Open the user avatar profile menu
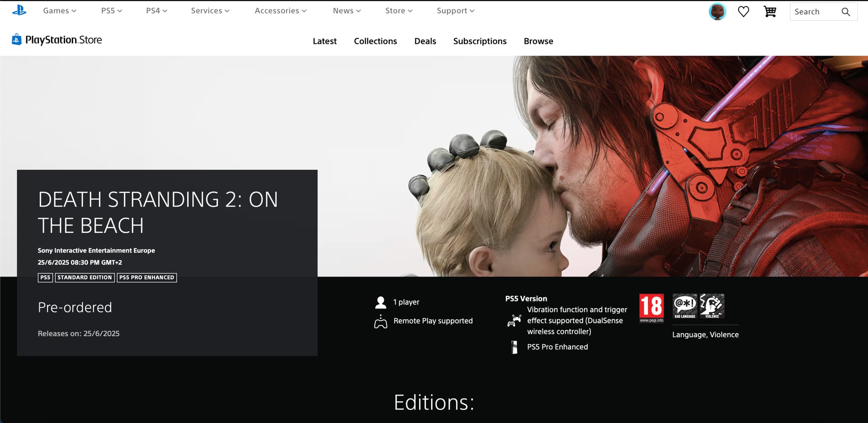Screen dimensions: 868x423 pyautogui.click(x=717, y=12)
